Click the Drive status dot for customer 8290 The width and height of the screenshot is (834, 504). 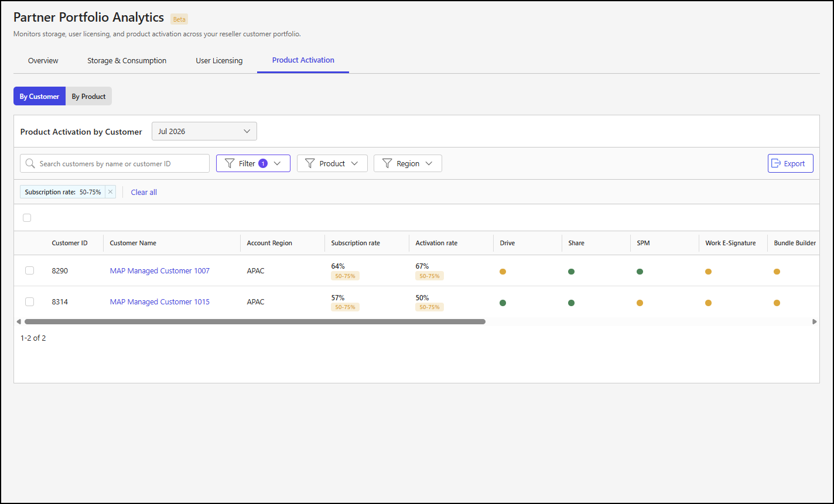(503, 272)
